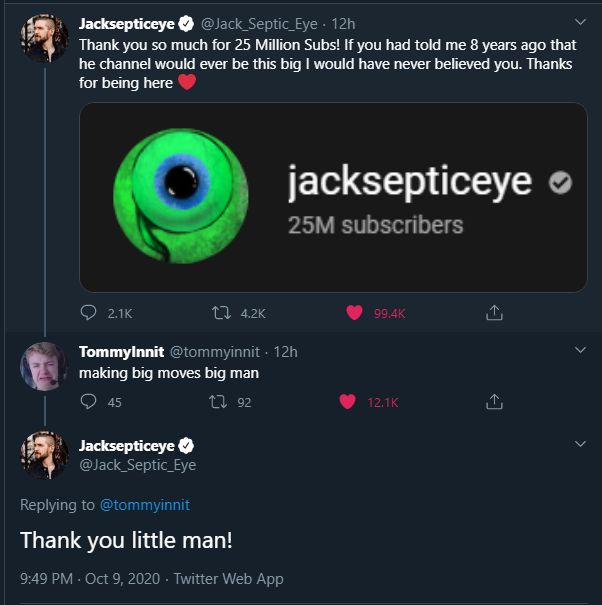Click the Twitter Web App source link

tap(228, 578)
